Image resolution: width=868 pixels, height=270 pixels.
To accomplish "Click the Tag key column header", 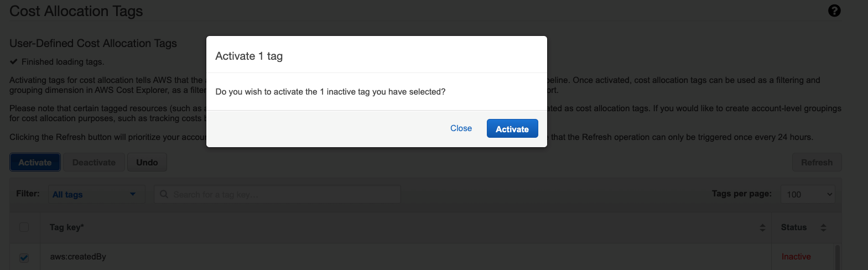I will pos(67,227).
